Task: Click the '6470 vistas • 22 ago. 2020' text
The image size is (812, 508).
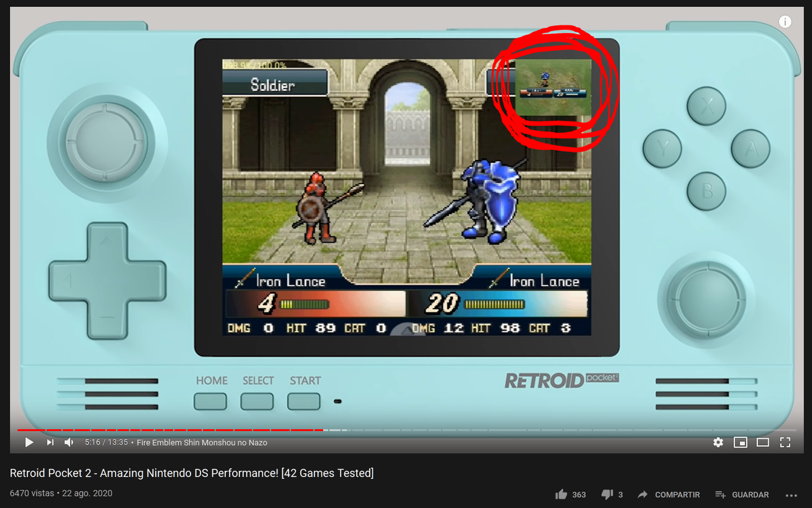Action: [61, 493]
